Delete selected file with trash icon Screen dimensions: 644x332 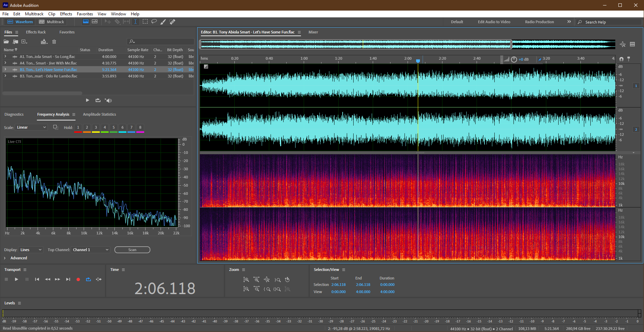click(x=54, y=42)
